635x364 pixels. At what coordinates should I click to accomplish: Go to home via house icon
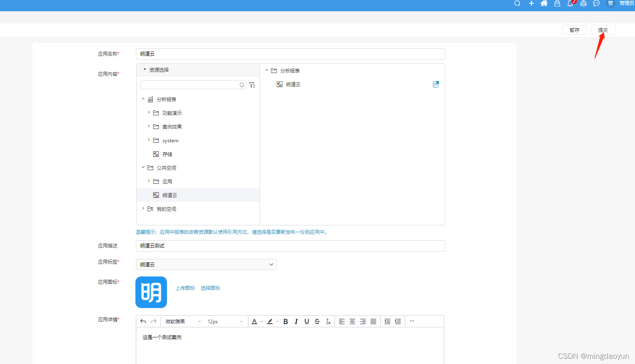tap(544, 3)
